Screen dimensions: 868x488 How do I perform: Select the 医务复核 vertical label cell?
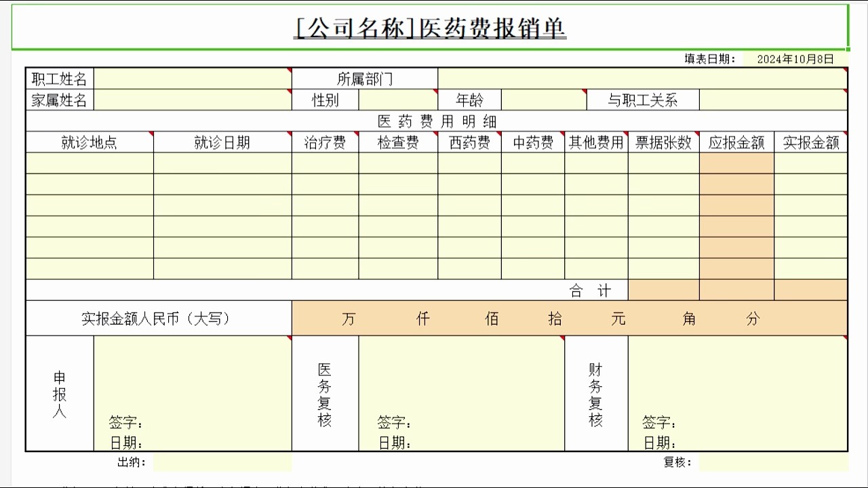[325, 393]
